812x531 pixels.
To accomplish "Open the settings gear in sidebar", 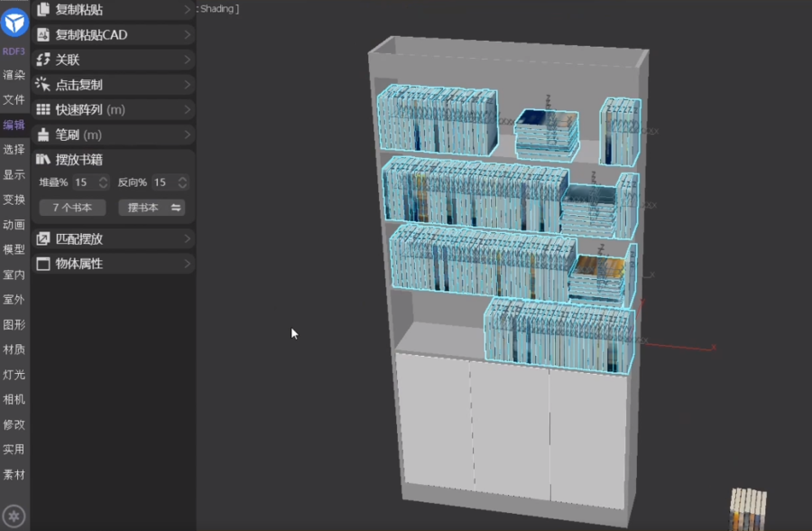I will tap(14, 516).
